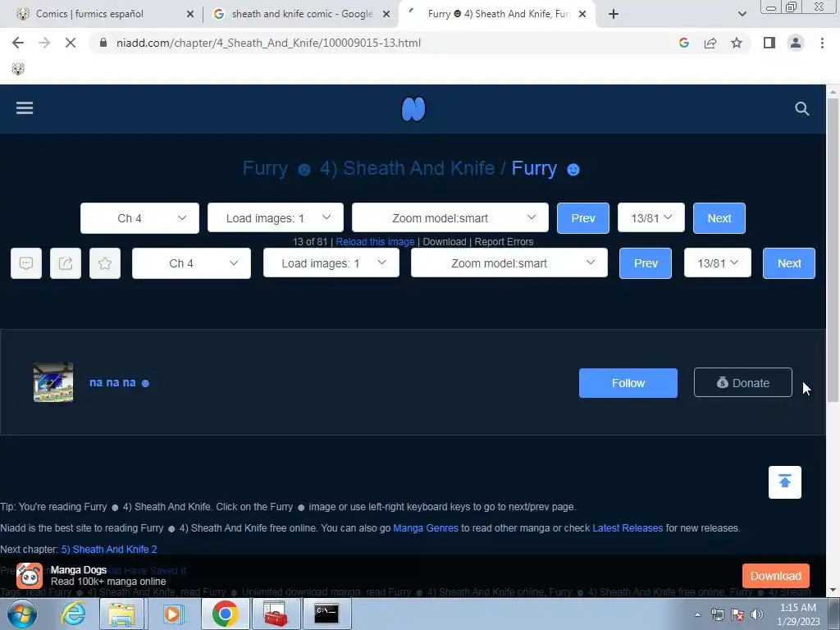Expand the upper Load images dropdown
This screenshot has width=840, height=630.
(276, 218)
